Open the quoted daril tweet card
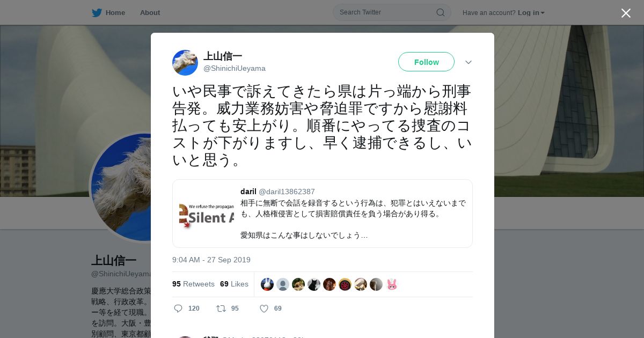644x338 pixels. coord(323,214)
